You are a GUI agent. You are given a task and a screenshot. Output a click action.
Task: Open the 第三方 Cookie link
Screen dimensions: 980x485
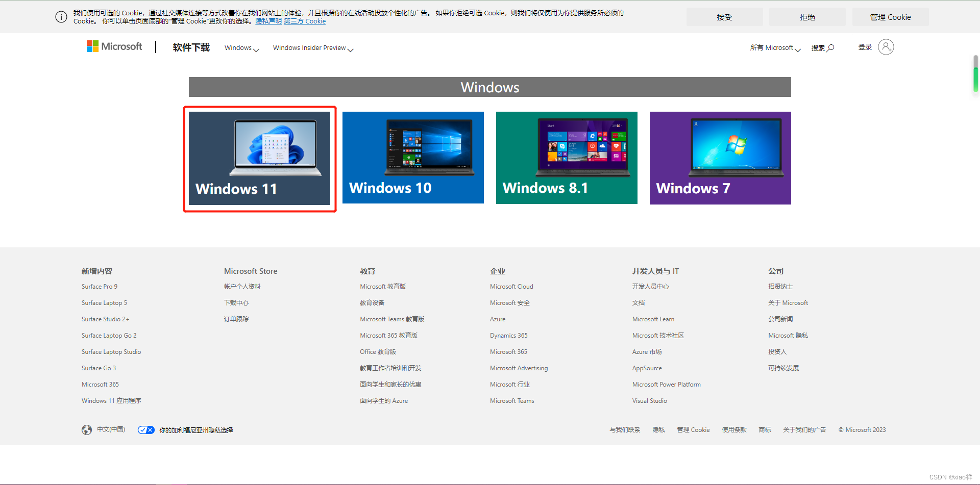(305, 21)
